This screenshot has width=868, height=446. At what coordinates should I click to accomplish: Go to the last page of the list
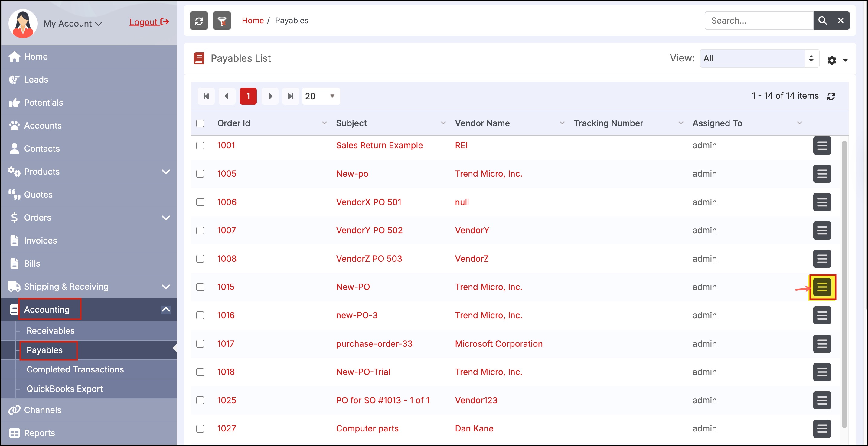[x=290, y=97]
